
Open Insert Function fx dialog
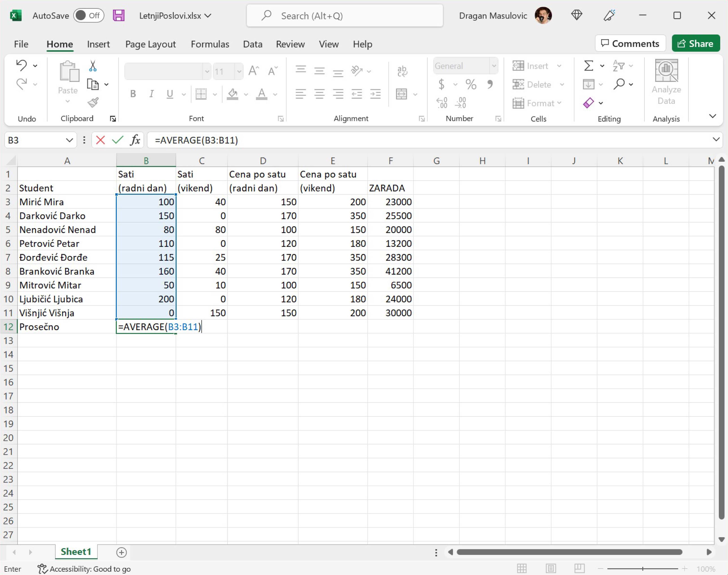click(x=135, y=140)
